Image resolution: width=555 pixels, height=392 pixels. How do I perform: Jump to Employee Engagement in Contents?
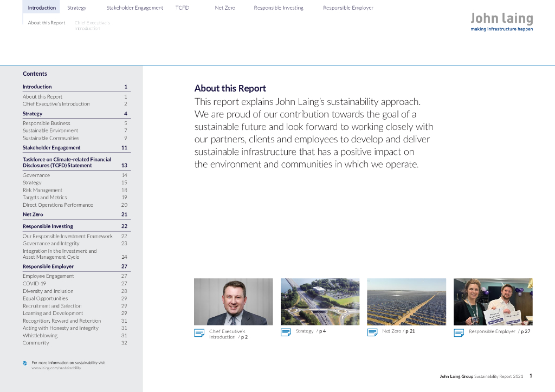(75, 276)
